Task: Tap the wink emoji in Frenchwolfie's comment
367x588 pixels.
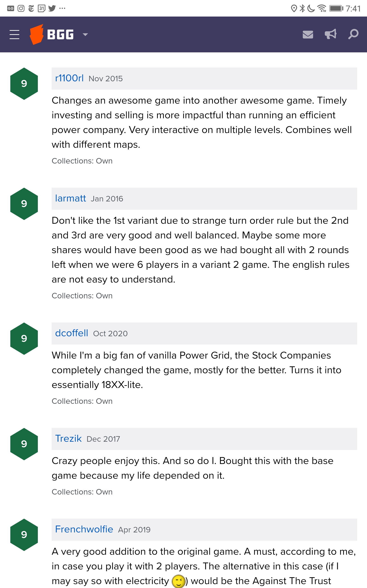Action: (178, 581)
